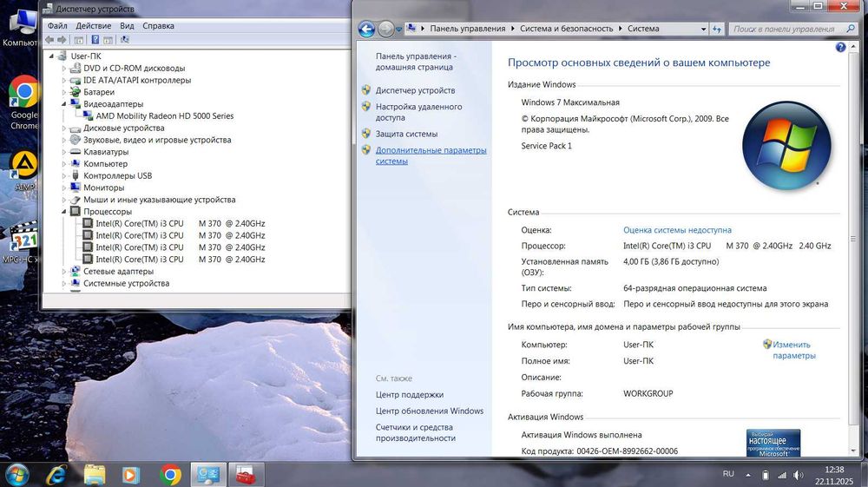
Task: Open Google Chrome from the taskbar
Action: pos(170,475)
